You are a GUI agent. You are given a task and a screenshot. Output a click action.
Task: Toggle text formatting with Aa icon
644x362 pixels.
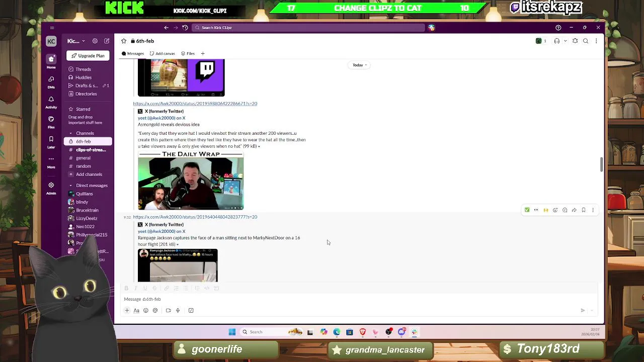pyautogui.click(x=136, y=310)
